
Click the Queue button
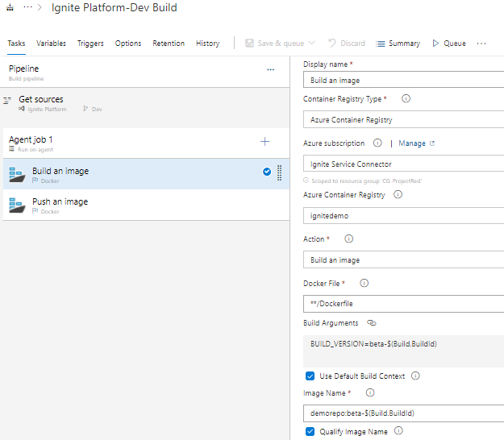tap(449, 43)
